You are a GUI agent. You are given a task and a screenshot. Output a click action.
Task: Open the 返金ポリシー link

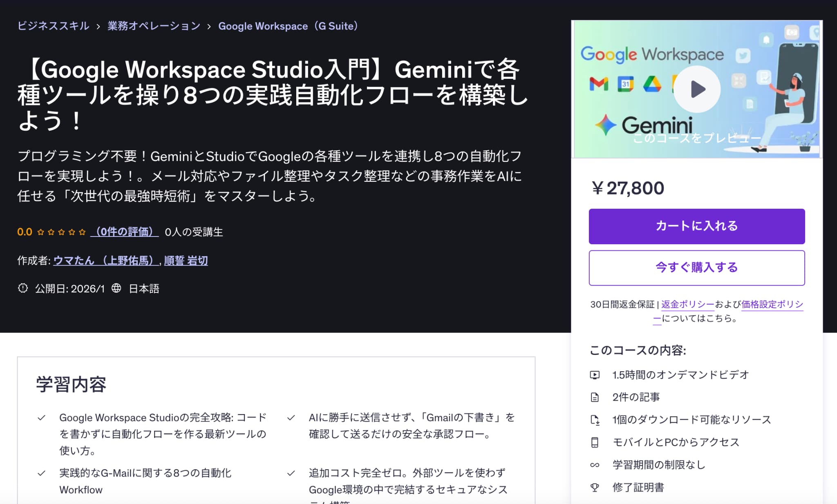point(687,304)
